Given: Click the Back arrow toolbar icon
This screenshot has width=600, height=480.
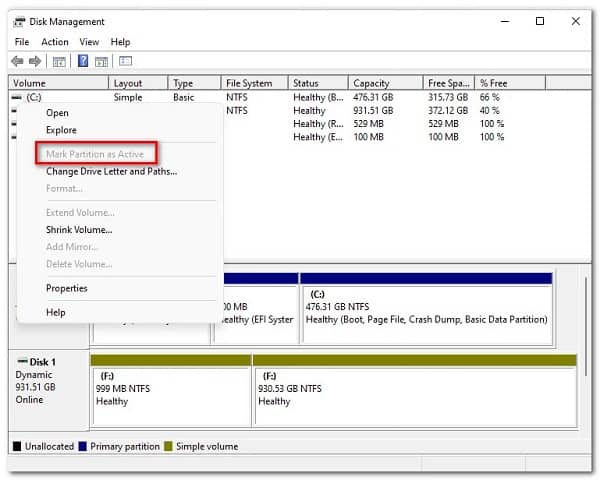Looking at the screenshot, I should [x=17, y=61].
